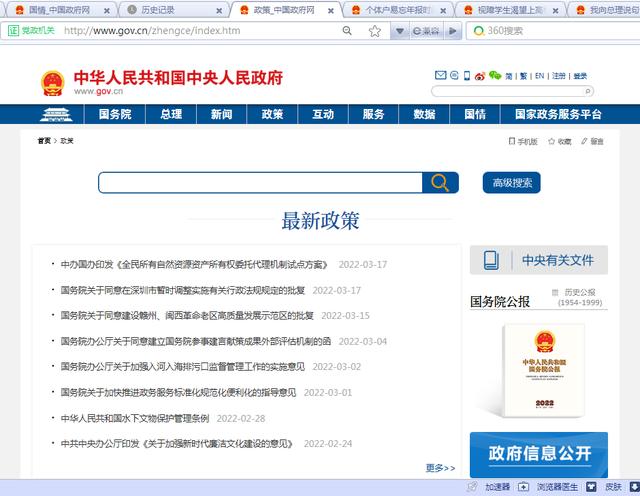Click the policy search input field
The width and height of the screenshot is (640, 496).
(260, 182)
